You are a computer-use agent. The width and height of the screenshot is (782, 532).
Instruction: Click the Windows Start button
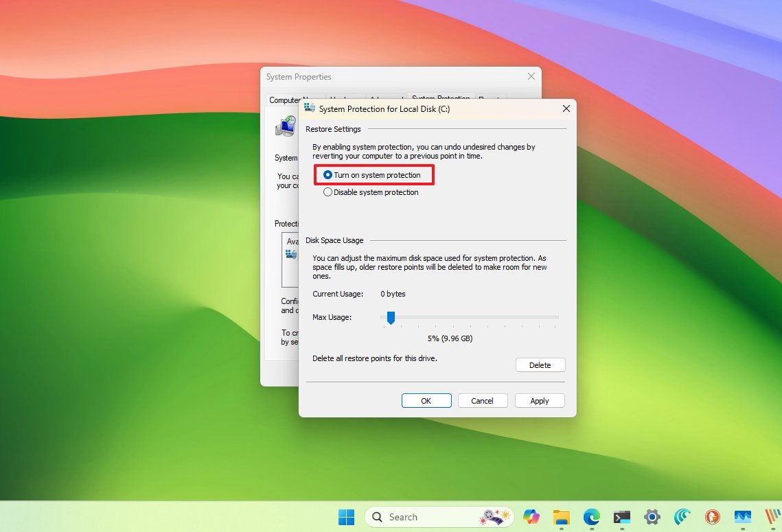click(346, 516)
